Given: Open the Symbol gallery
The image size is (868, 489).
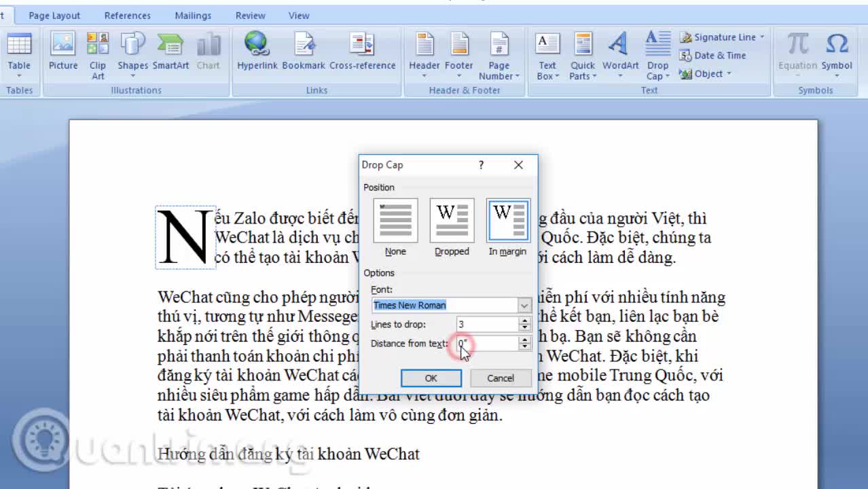Looking at the screenshot, I should click(x=837, y=54).
